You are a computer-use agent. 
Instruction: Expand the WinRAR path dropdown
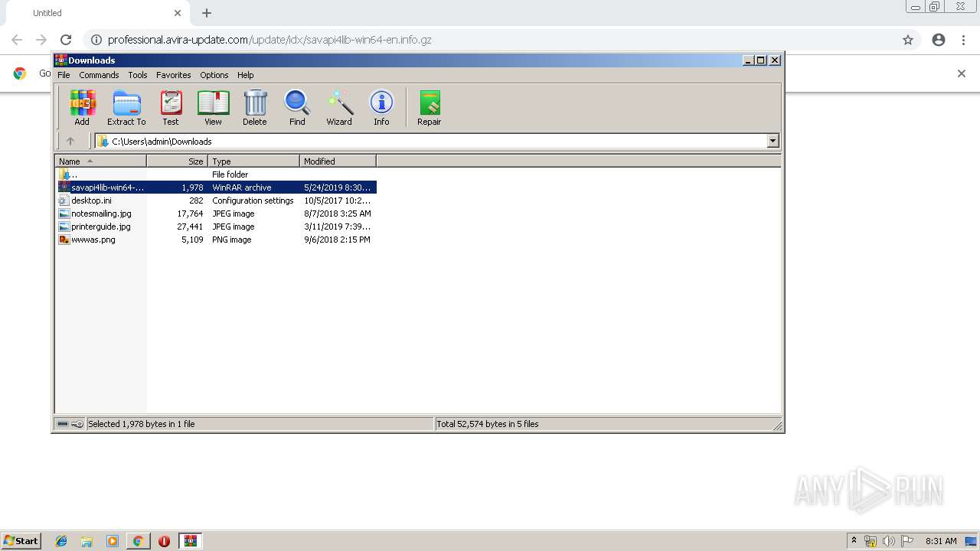coord(773,141)
